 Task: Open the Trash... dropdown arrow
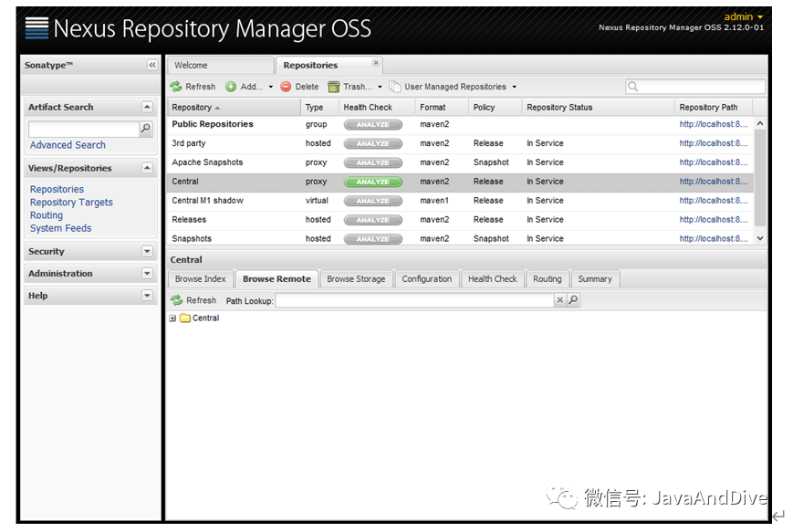(x=380, y=87)
